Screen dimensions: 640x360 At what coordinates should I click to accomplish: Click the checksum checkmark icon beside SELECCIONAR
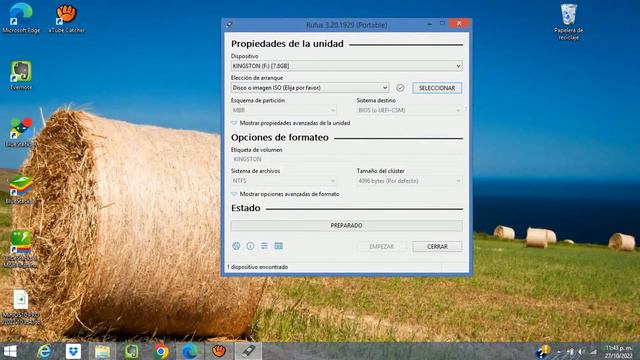400,88
